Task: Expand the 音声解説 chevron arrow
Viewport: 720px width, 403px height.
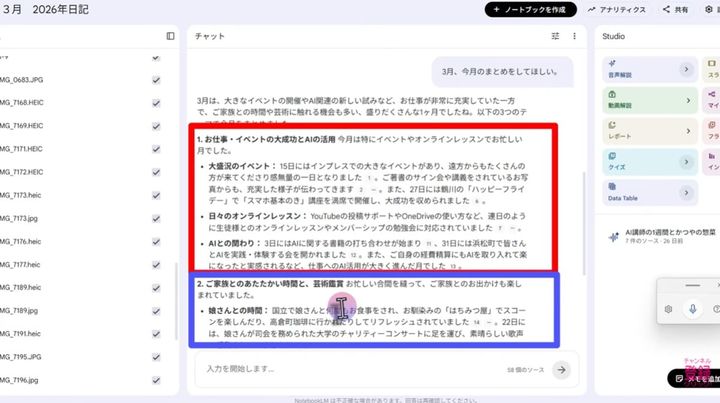Action: (x=686, y=69)
